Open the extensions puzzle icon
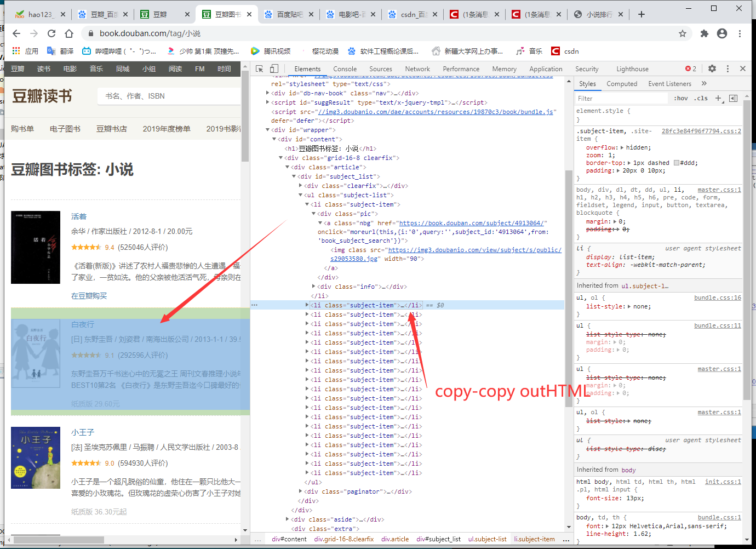 coord(705,33)
